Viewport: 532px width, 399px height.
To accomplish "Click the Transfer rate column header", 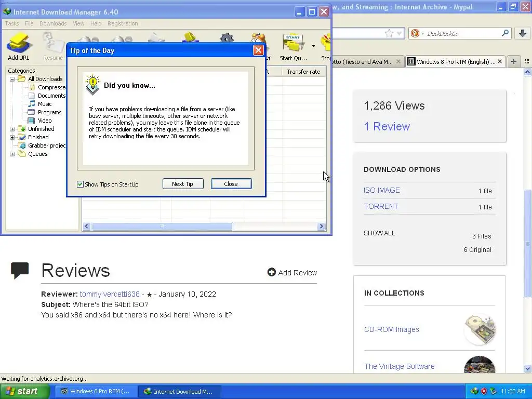I will (x=303, y=72).
